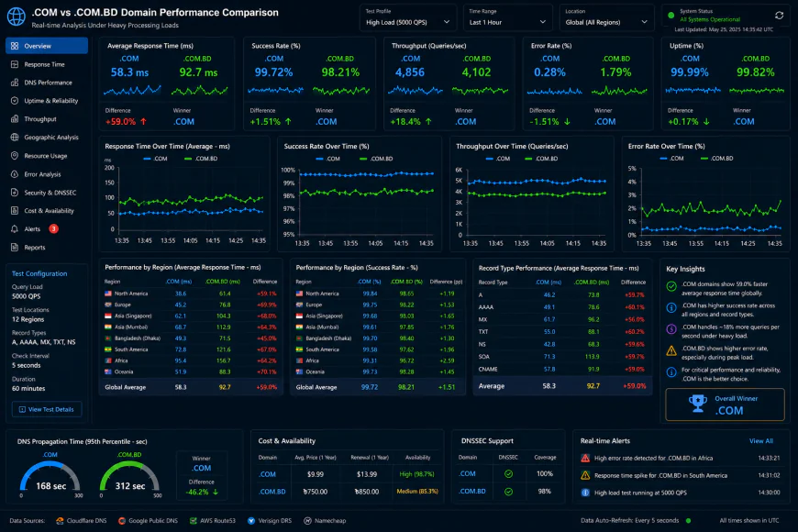This screenshot has height=532, width=798.
Task: Click the Verisign DRS source icon
Action: point(251,520)
